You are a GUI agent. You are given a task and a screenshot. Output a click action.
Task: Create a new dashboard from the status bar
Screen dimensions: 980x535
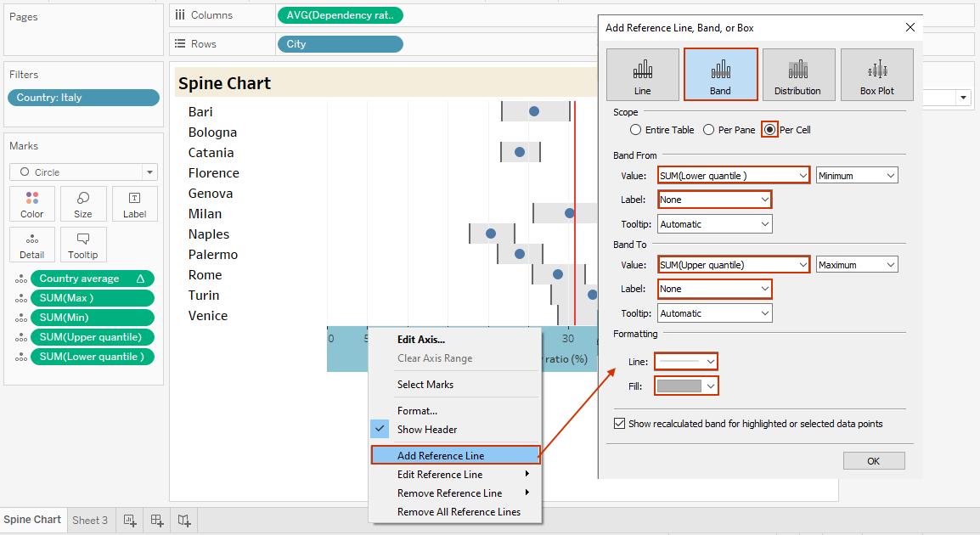[x=156, y=520]
